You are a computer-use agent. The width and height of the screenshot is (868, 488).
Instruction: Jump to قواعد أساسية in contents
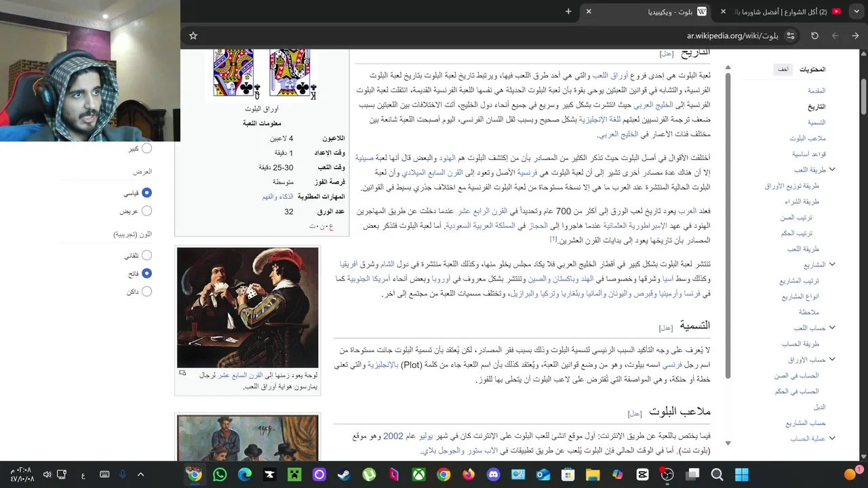(x=809, y=154)
